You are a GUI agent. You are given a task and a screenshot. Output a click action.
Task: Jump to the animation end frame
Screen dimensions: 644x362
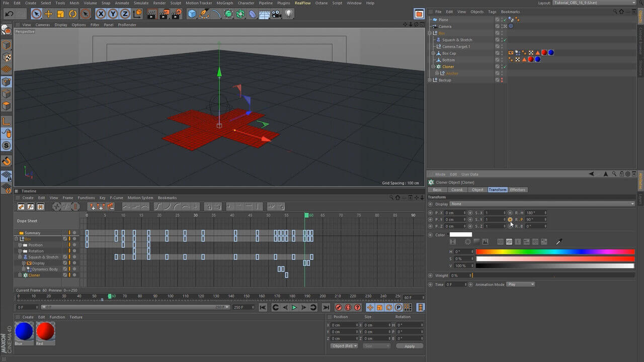(326, 307)
